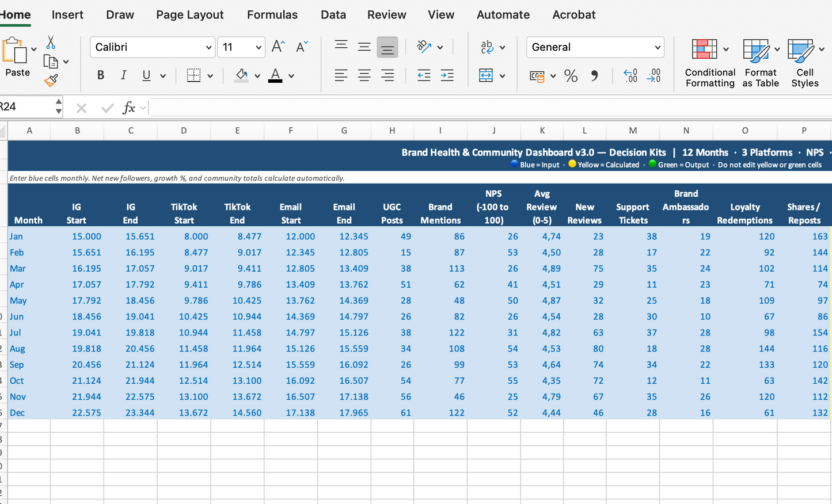832x504 pixels.
Task: Toggle bottom align button
Action: [387, 47]
